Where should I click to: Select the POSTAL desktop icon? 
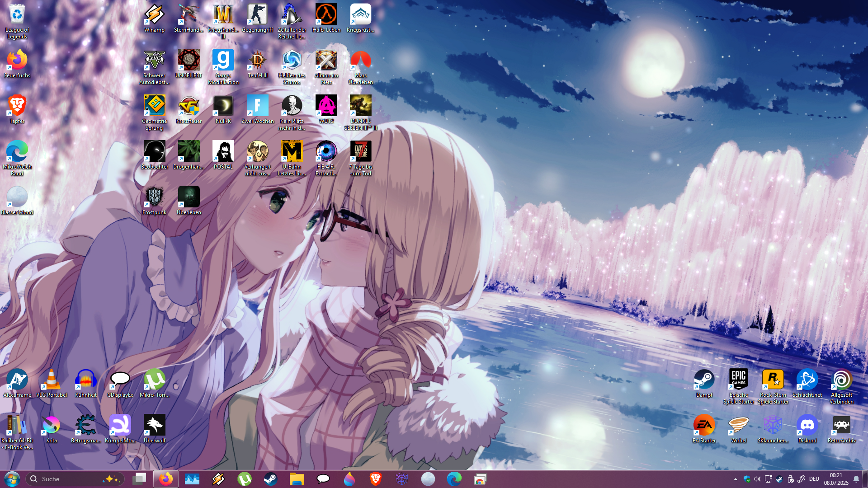pyautogui.click(x=223, y=155)
